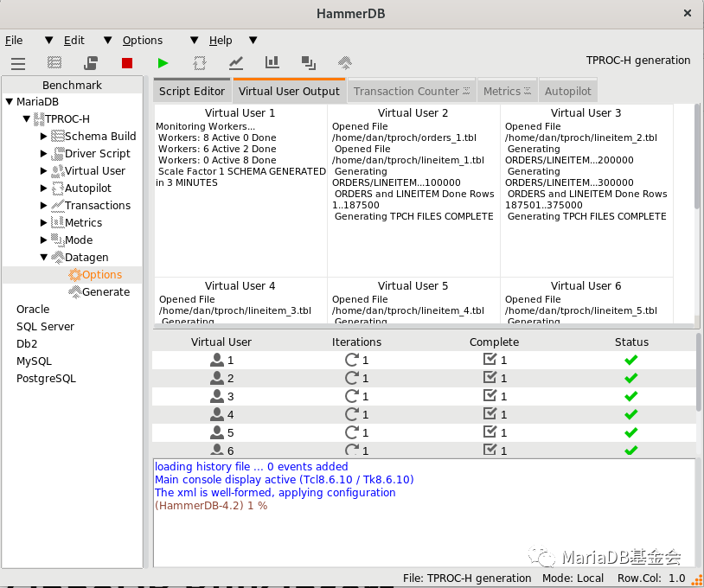Switch to the Script Editor tab
The image size is (704, 588).
pos(191,90)
